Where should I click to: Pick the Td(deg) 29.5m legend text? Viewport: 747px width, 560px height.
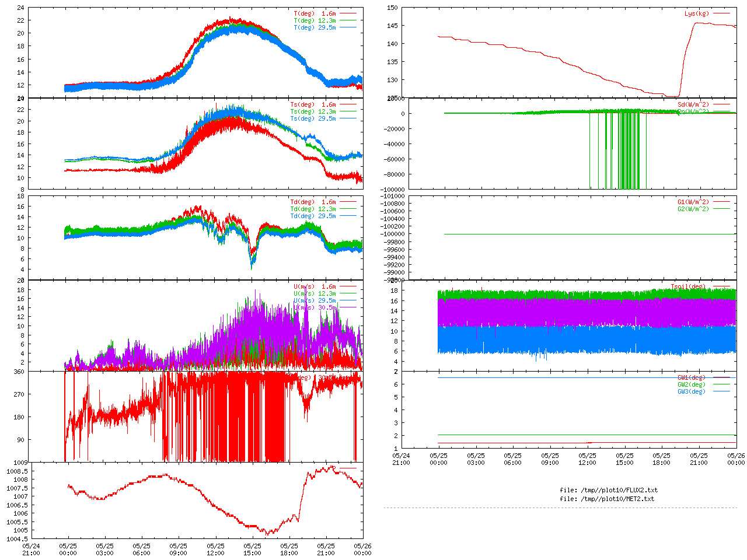pos(313,216)
